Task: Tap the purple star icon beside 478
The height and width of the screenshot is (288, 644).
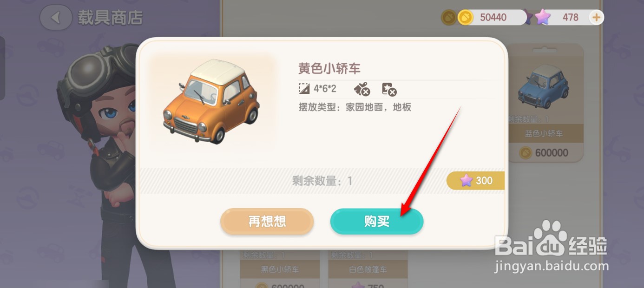Action: coord(542,18)
